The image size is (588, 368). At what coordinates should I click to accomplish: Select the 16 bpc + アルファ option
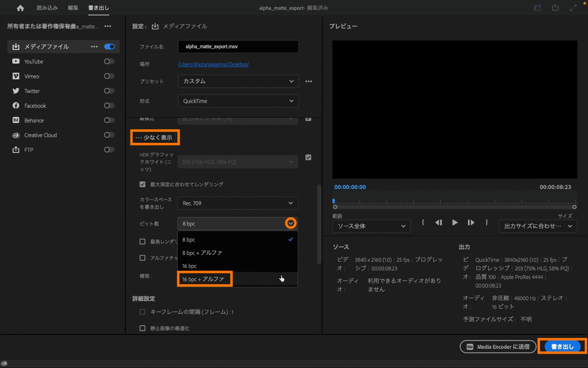point(203,279)
